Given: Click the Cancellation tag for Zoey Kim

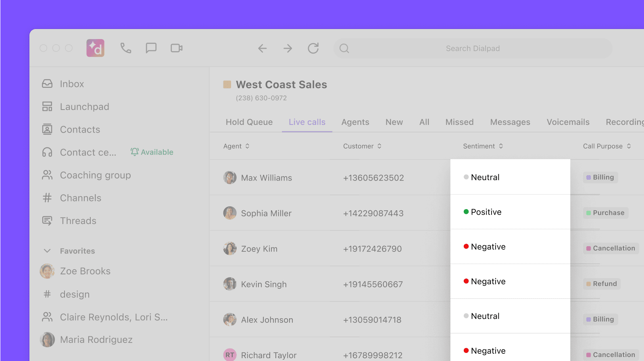Looking at the screenshot, I should (611, 248).
